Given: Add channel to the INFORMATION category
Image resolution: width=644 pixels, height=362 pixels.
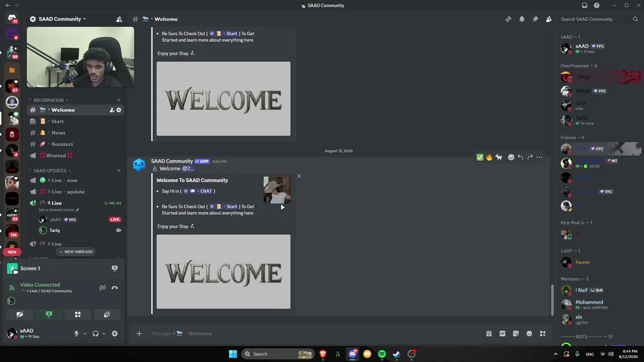Looking at the screenshot, I should (x=119, y=100).
